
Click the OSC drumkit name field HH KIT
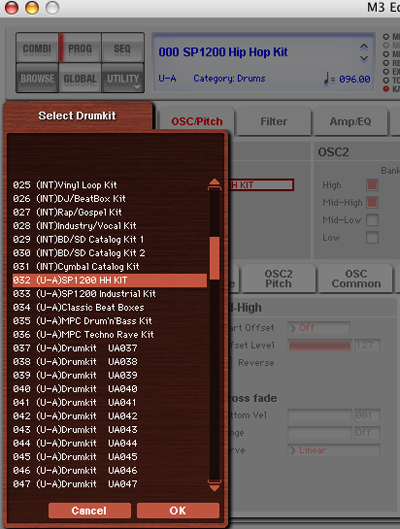click(x=262, y=185)
